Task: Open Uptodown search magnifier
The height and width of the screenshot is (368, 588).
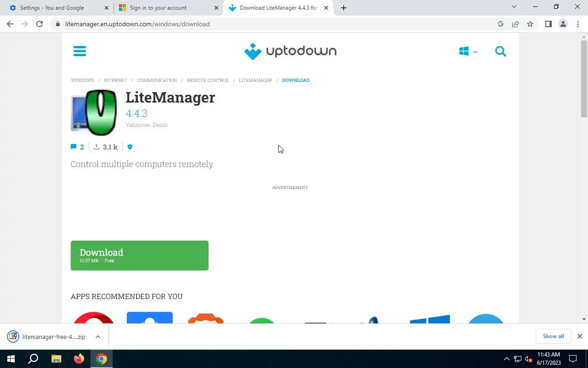Action: click(501, 52)
